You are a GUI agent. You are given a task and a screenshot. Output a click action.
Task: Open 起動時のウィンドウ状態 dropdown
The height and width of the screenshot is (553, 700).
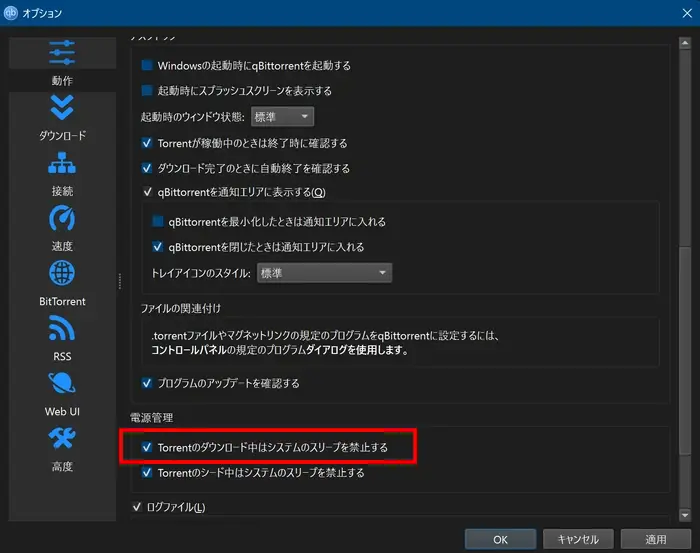pos(283,117)
